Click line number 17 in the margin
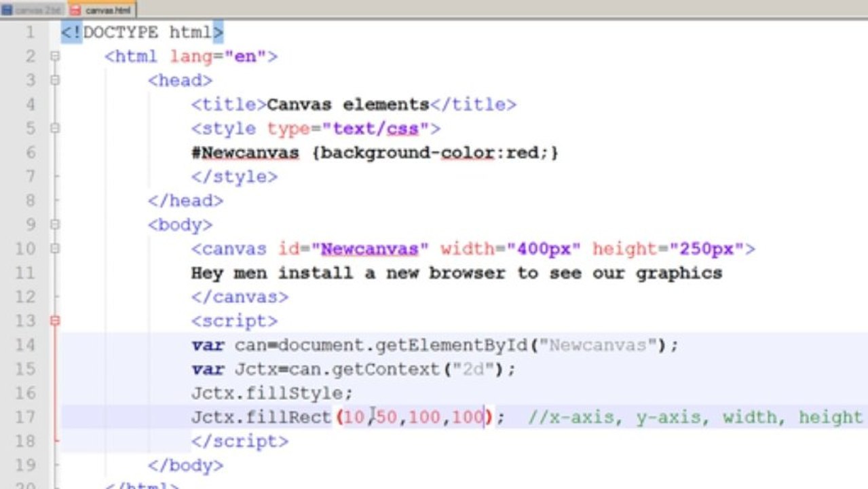The image size is (868, 489). coord(24,417)
